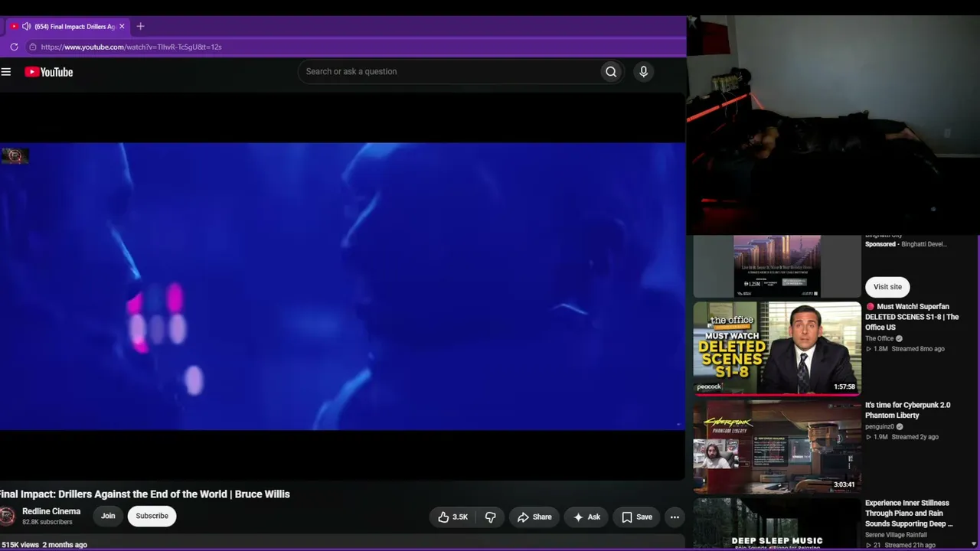
Task: Select the Final Impact YouTube tab
Action: click(67, 26)
